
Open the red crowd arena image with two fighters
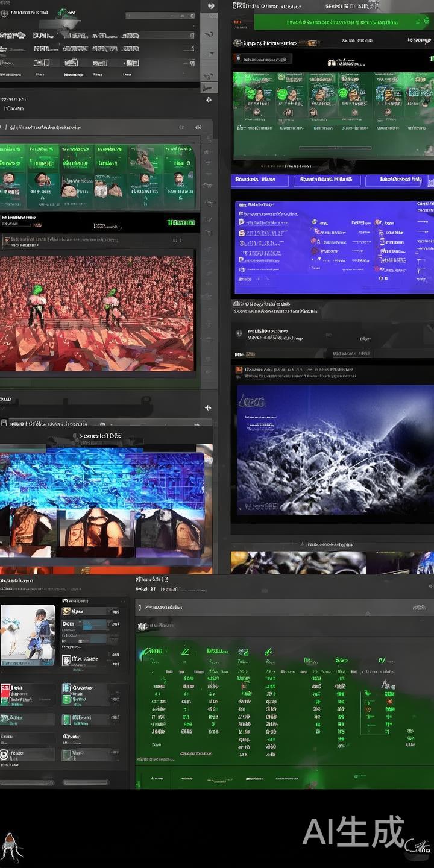coord(97,313)
